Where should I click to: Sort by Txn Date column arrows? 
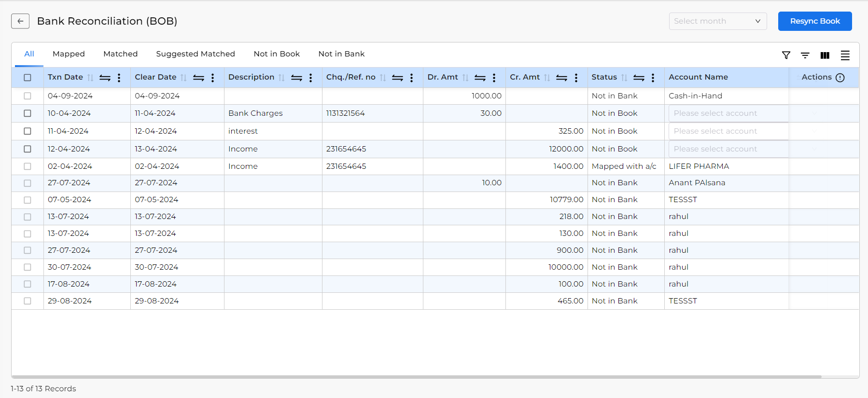coord(90,78)
